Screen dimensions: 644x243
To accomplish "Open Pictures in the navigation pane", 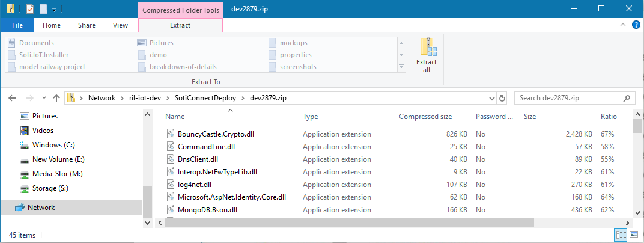I will (x=45, y=116).
